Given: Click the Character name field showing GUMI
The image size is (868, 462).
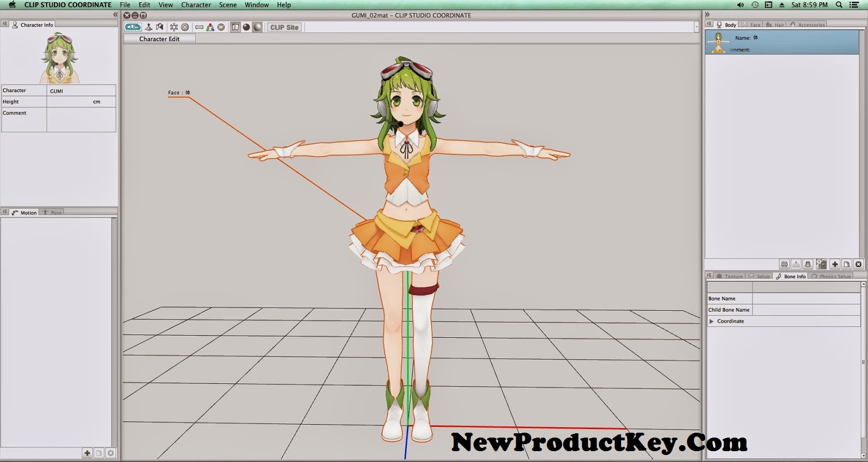Looking at the screenshot, I should (x=81, y=91).
